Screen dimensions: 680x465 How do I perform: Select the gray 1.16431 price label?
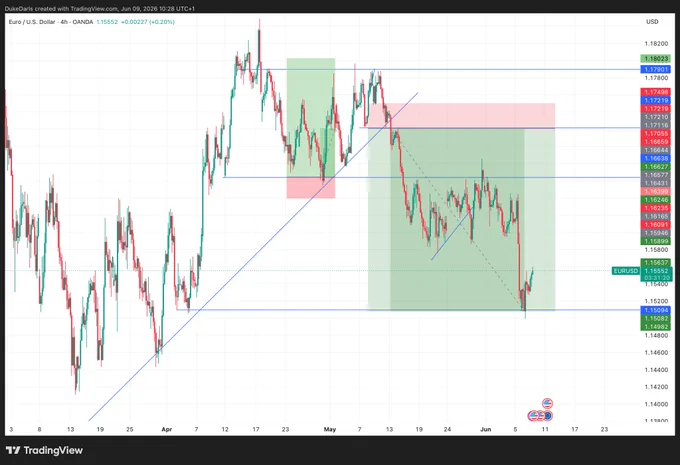[656, 183]
